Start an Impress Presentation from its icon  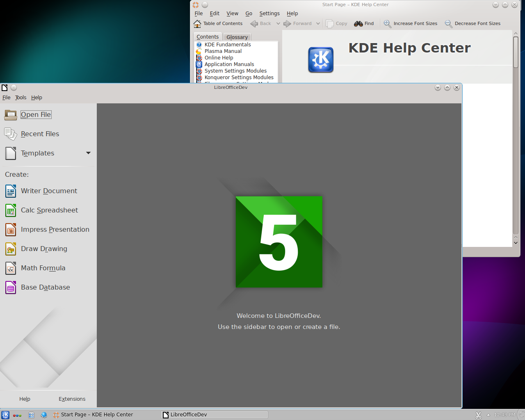(x=11, y=229)
